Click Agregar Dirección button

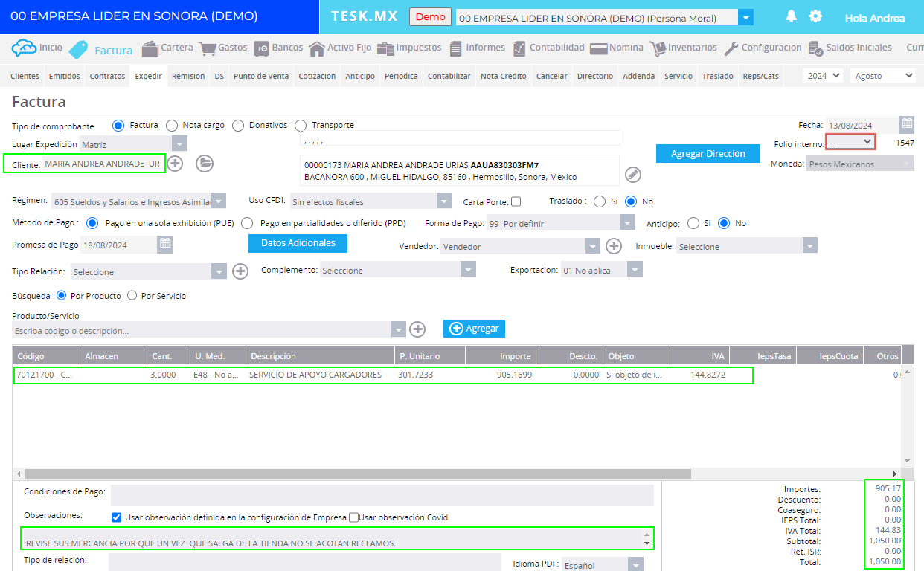click(708, 154)
